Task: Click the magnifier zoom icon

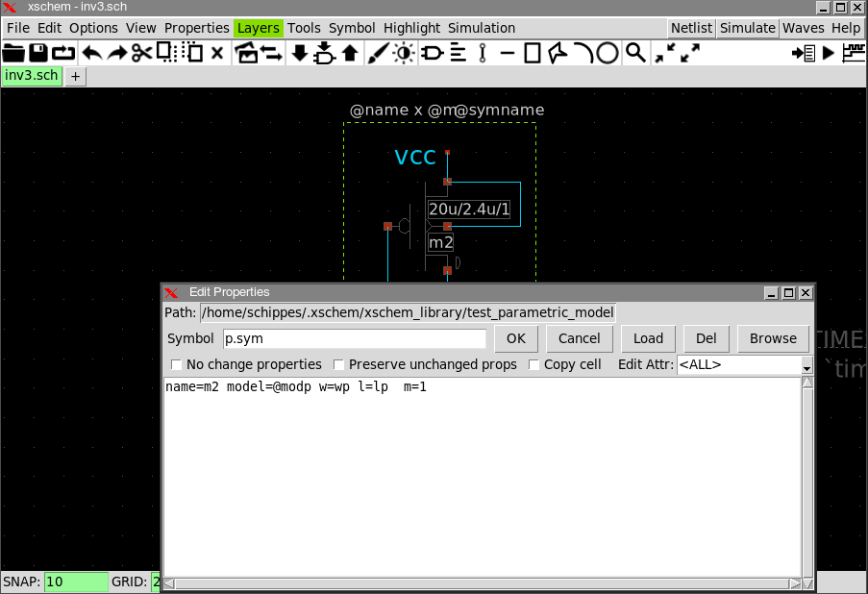Action: pyautogui.click(x=634, y=53)
